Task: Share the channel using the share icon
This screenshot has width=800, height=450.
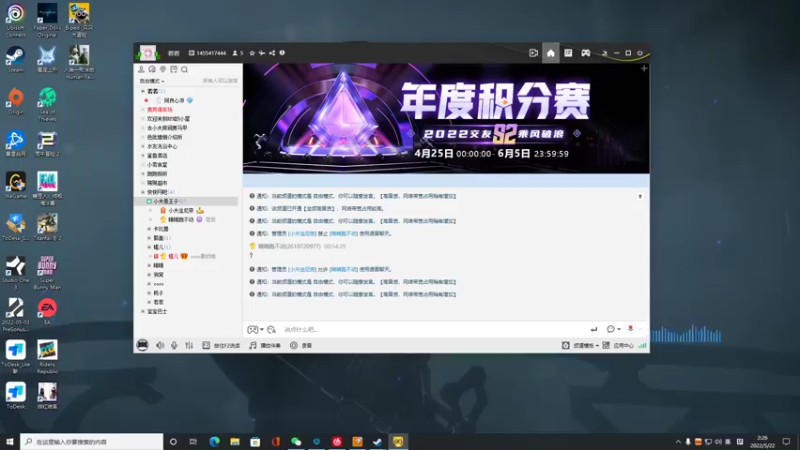Action: [x=272, y=53]
